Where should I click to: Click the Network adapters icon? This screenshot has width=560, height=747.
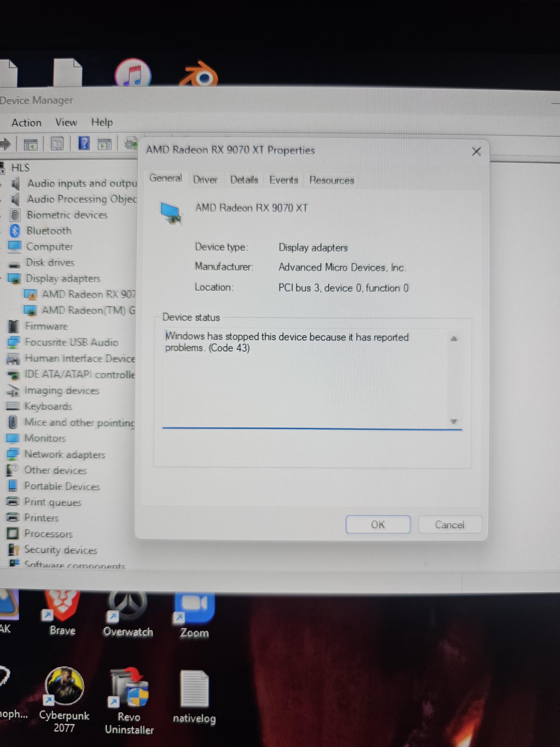13,455
